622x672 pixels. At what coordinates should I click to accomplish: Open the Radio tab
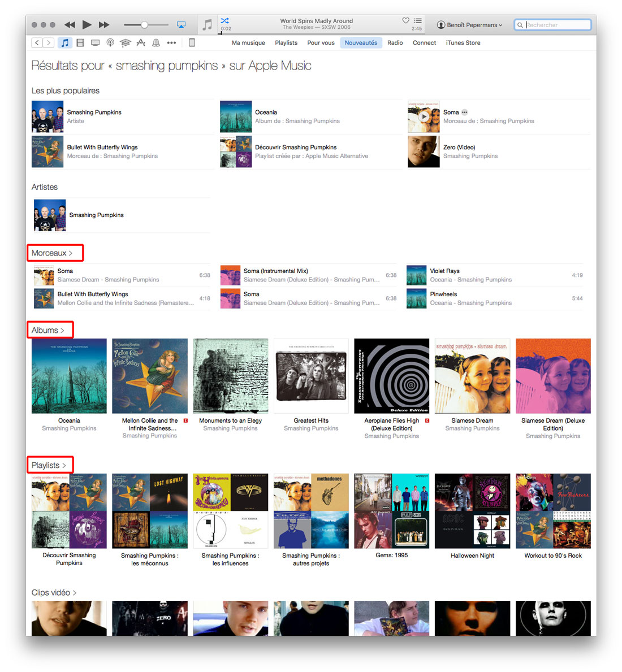tap(395, 43)
